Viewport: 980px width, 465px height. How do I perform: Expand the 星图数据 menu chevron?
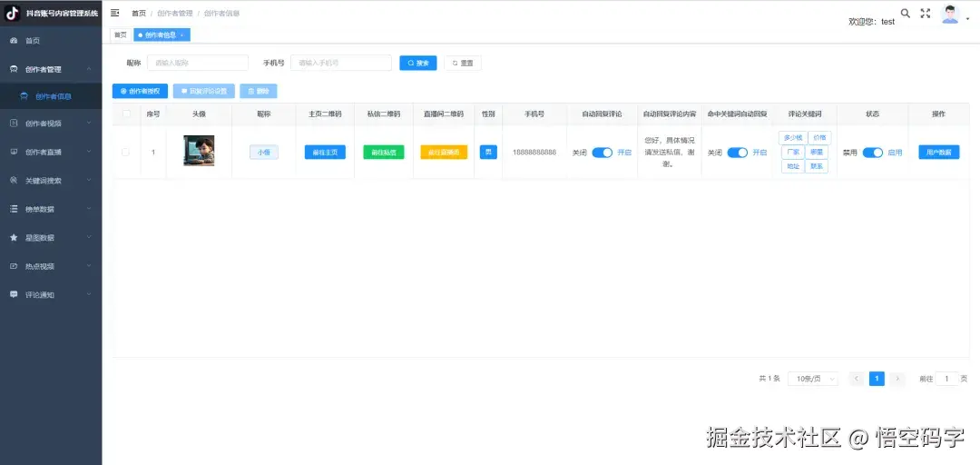click(x=89, y=238)
